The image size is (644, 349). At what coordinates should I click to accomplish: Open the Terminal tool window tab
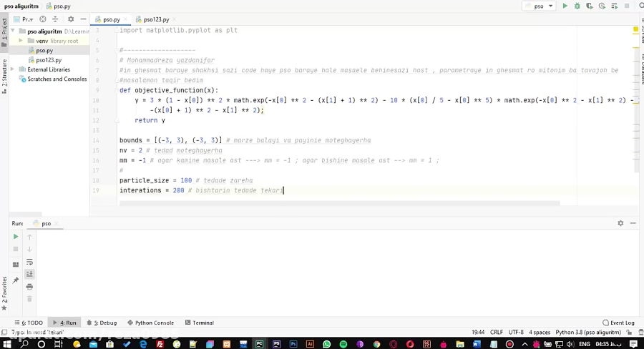tap(199, 323)
